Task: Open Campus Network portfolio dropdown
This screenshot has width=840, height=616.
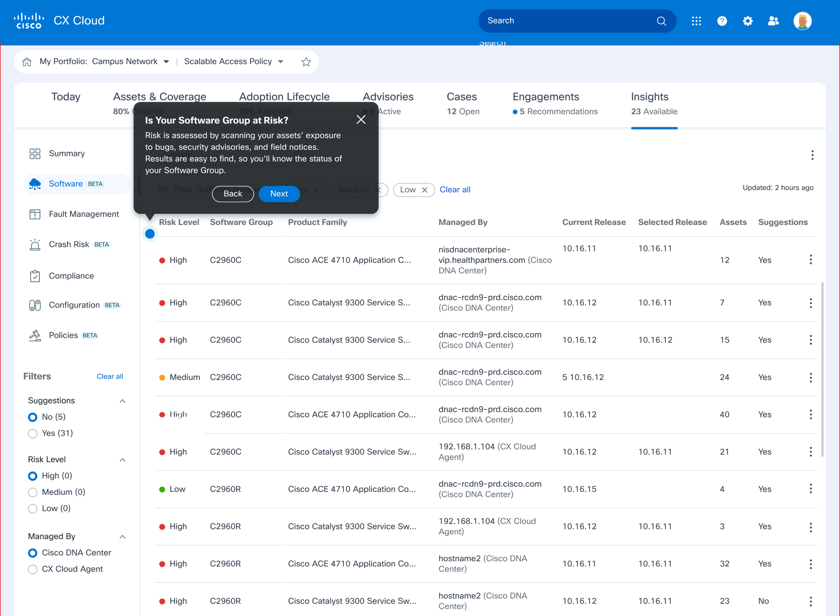Action: (x=166, y=61)
